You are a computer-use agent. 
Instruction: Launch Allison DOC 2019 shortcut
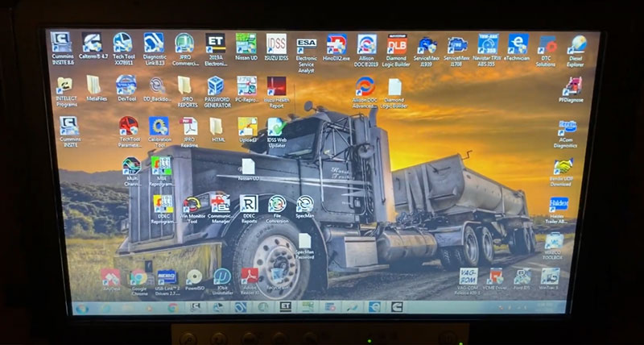[x=367, y=44]
